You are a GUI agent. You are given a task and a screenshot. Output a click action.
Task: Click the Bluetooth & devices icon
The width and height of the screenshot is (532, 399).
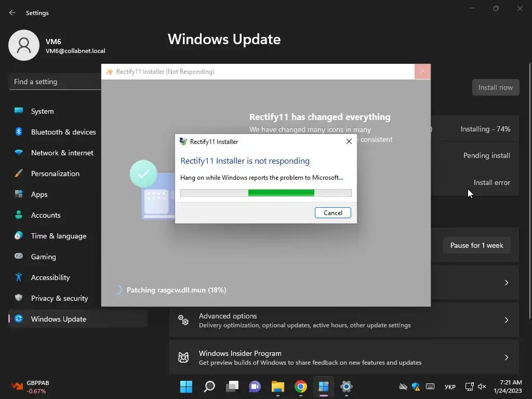(x=19, y=131)
